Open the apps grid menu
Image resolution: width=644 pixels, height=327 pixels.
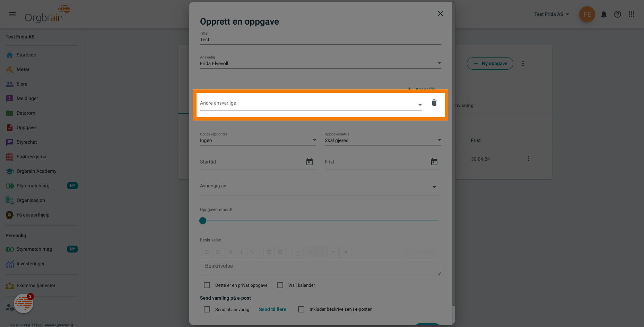[632, 14]
